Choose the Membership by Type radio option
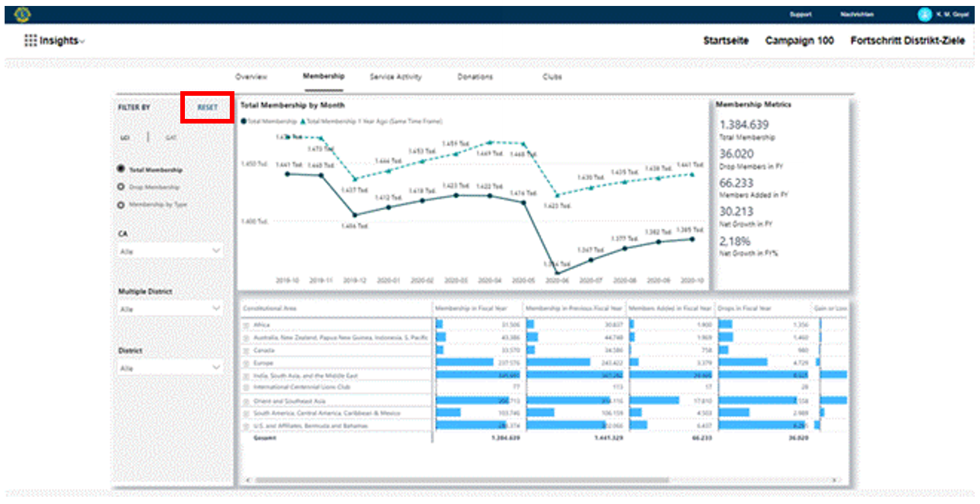 click(x=121, y=205)
